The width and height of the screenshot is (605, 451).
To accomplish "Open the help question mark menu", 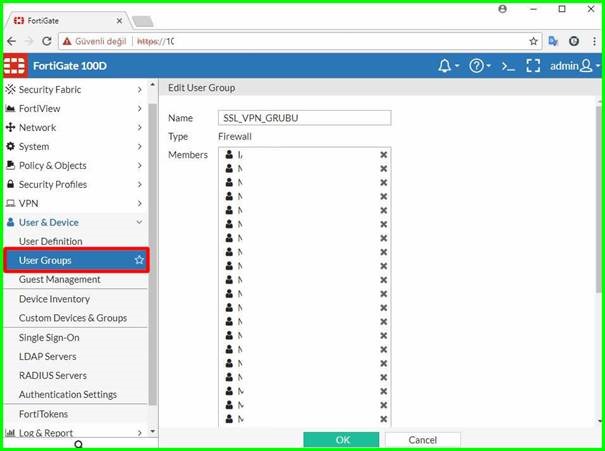I will pos(480,66).
